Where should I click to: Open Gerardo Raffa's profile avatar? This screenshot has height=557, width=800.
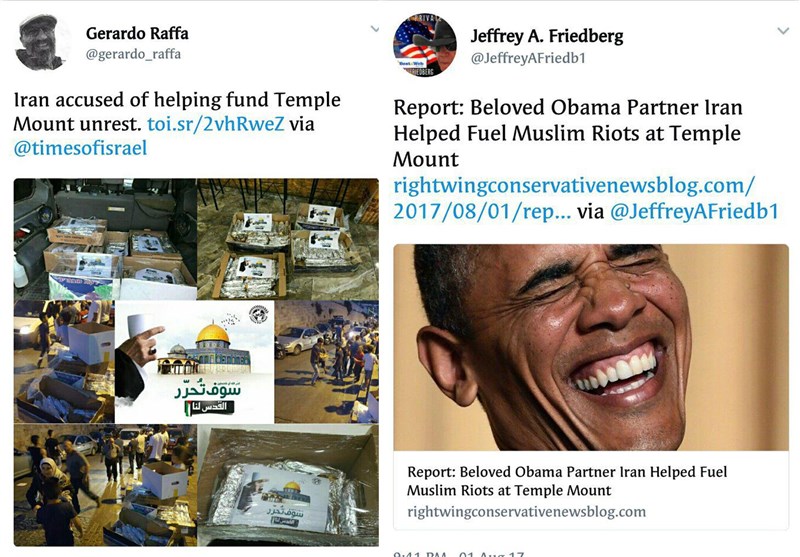coord(40,43)
